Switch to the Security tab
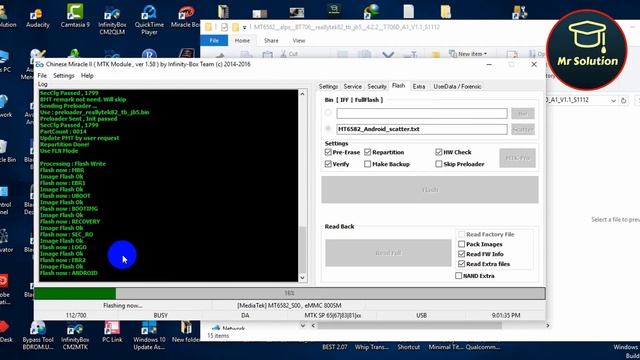The height and width of the screenshot is (360, 640). point(377,87)
